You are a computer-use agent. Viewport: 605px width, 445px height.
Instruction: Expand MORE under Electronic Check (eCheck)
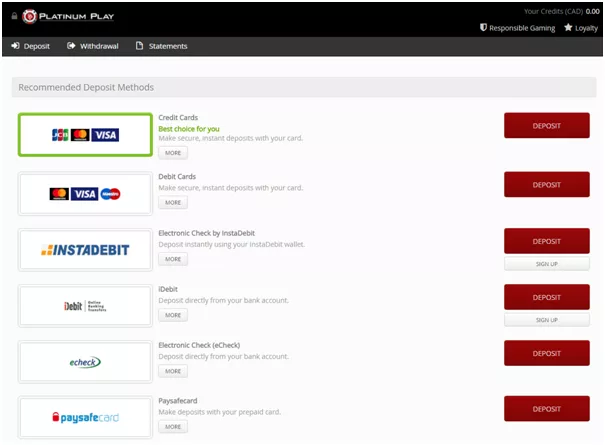pos(173,371)
